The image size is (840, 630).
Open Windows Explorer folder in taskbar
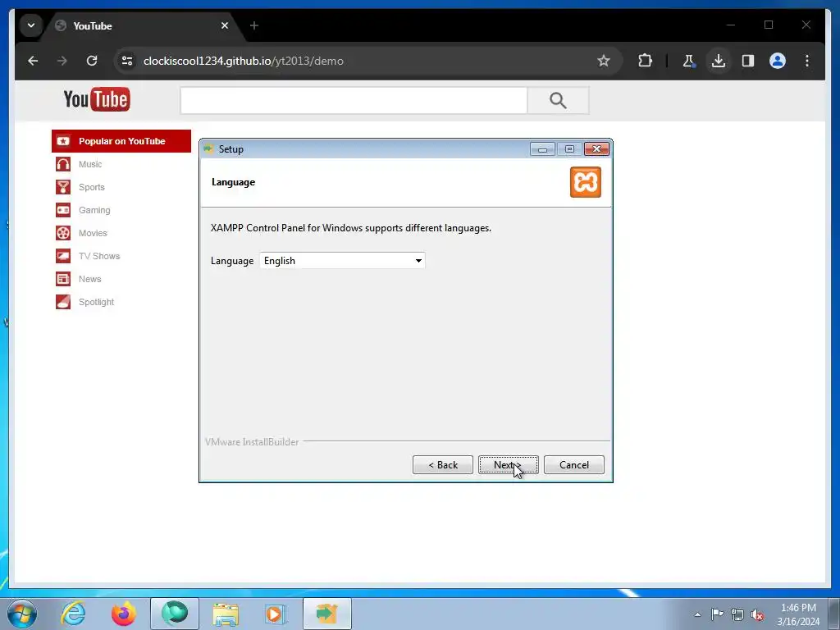(226, 614)
